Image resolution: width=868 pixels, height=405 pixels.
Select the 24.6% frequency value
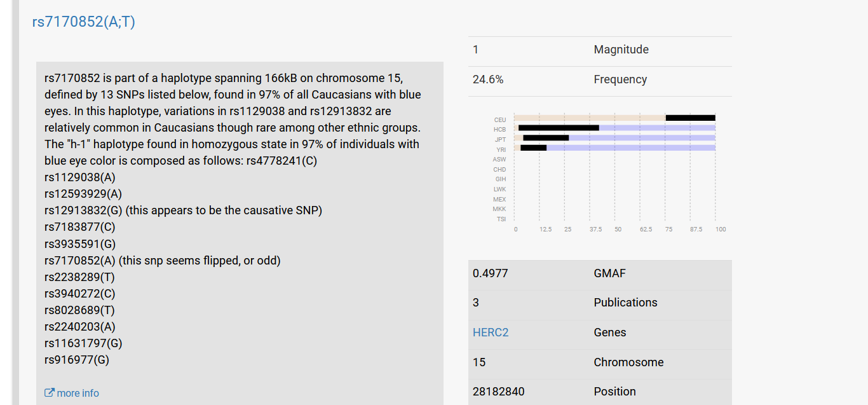(x=488, y=79)
